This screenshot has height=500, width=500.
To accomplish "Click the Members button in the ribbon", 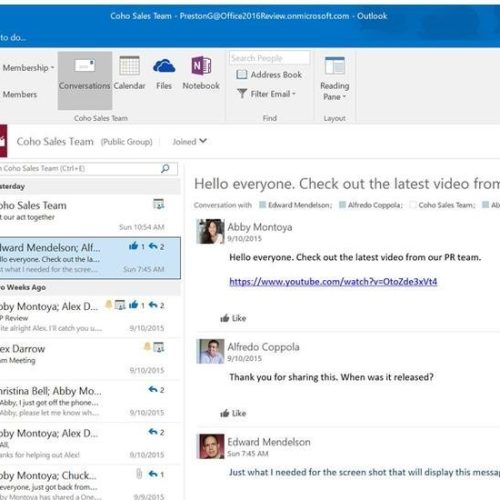I will [x=20, y=95].
